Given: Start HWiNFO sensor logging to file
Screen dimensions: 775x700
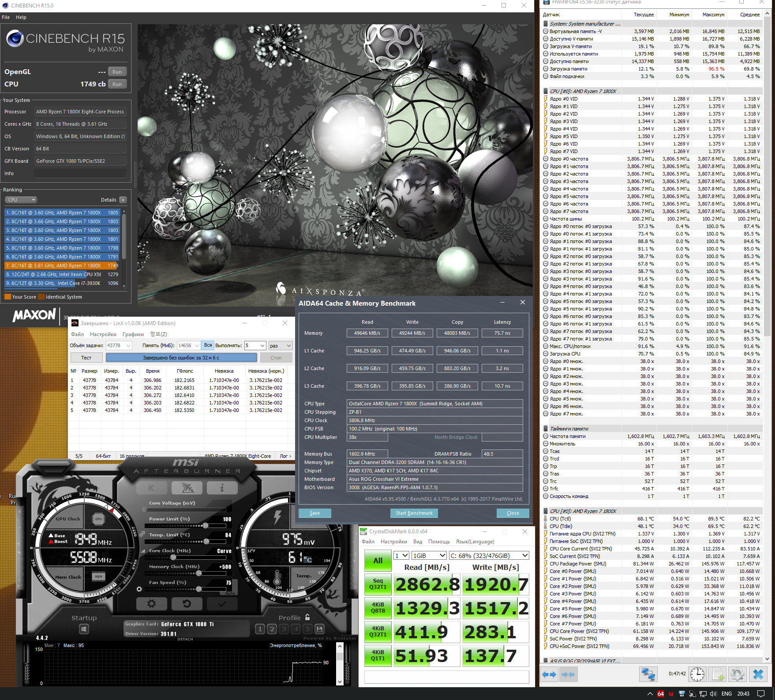Looking at the screenshot, I should click(x=718, y=674).
